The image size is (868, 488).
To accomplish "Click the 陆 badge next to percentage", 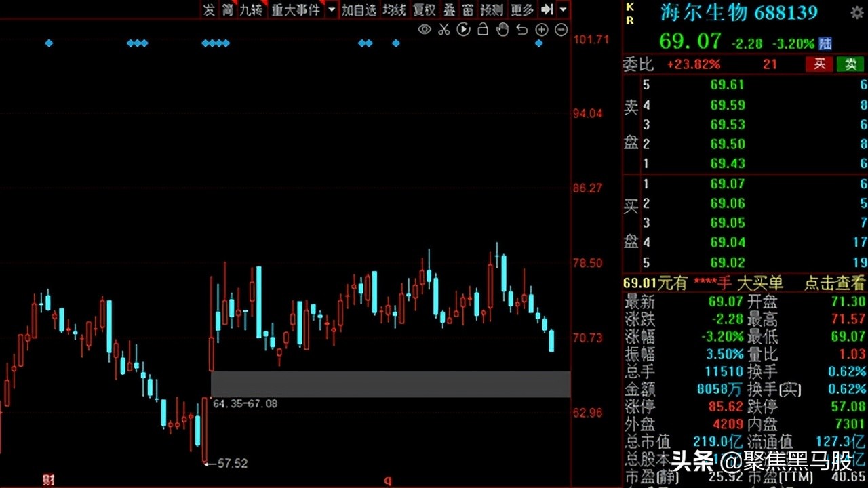I will pos(825,43).
